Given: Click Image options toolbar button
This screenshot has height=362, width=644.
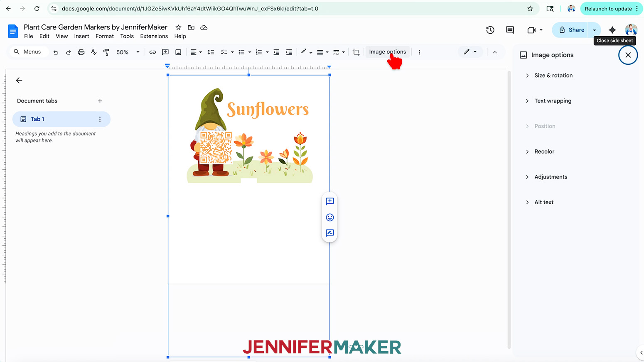Looking at the screenshot, I should pyautogui.click(x=388, y=52).
